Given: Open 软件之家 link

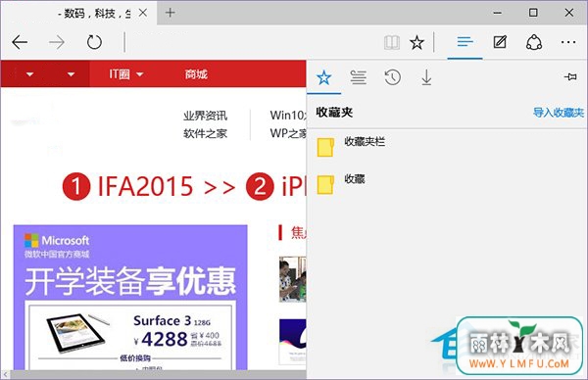Looking at the screenshot, I should pos(205,133).
